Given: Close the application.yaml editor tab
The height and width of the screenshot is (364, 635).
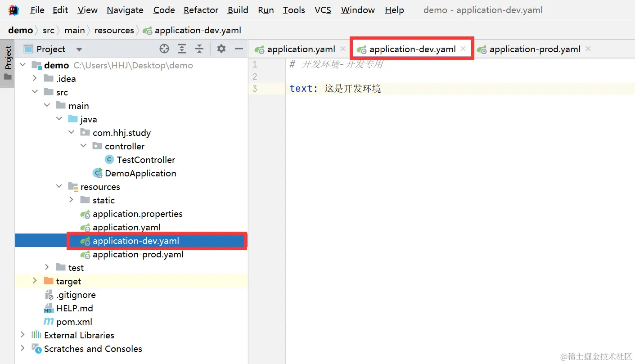Looking at the screenshot, I should (x=343, y=49).
